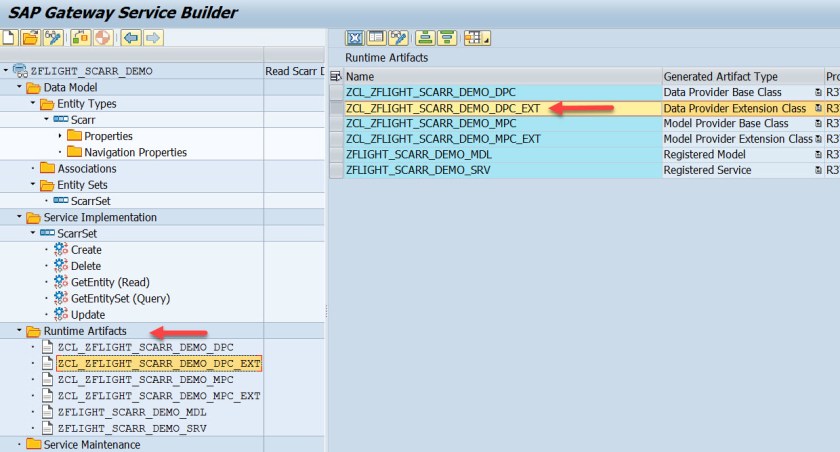Click the ZFLIGHT_SCARR_DEMO project icon
Screen dimensions: 840x452
tap(20, 71)
